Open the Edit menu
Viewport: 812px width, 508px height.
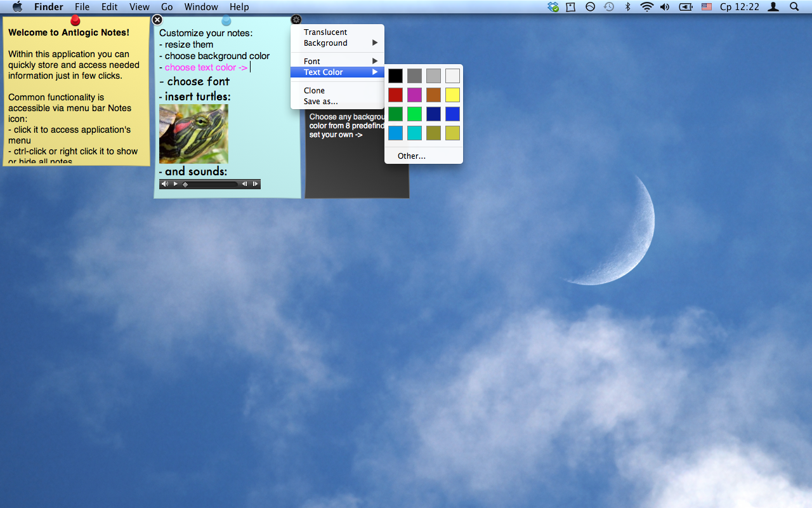110,7
